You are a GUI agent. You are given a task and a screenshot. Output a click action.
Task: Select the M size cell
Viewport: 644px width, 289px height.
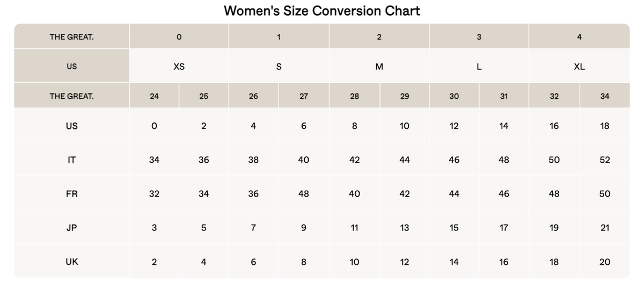point(379,67)
